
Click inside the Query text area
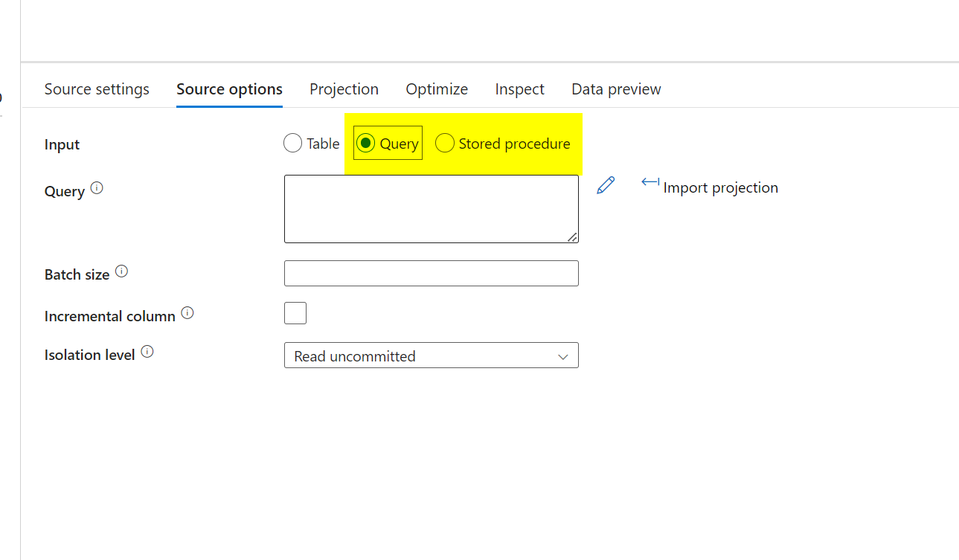(431, 208)
